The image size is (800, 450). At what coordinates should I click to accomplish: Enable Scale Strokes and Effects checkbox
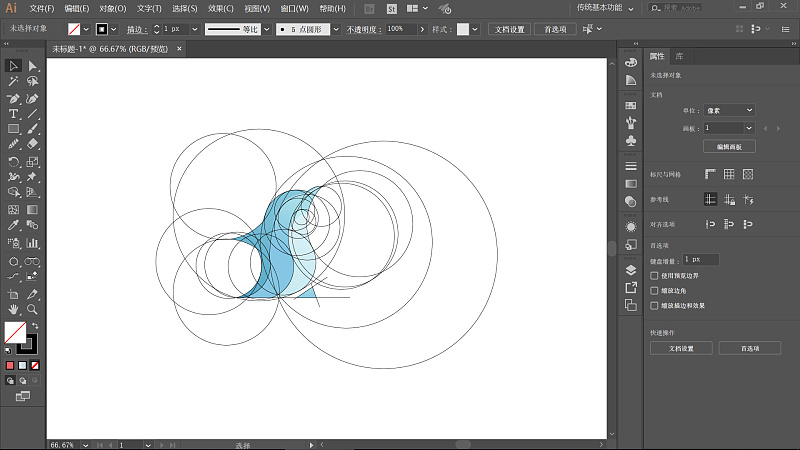point(654,306)
